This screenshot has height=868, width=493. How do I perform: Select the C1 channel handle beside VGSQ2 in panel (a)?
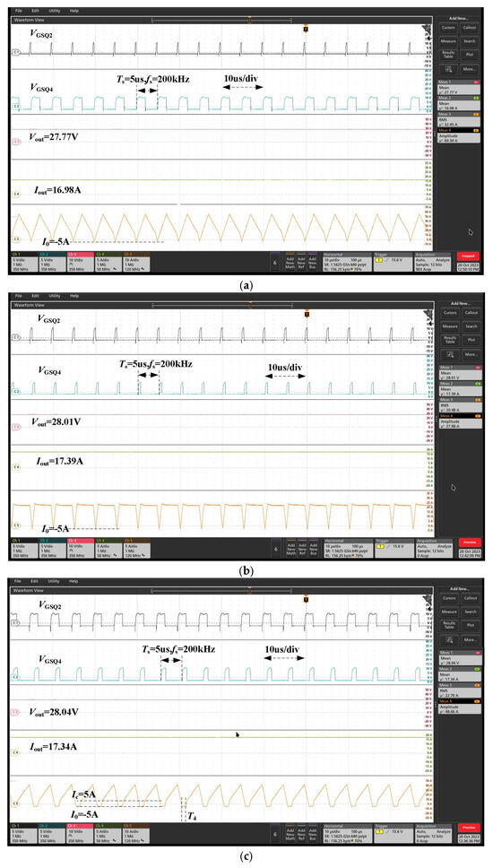(x=17, y=53)
